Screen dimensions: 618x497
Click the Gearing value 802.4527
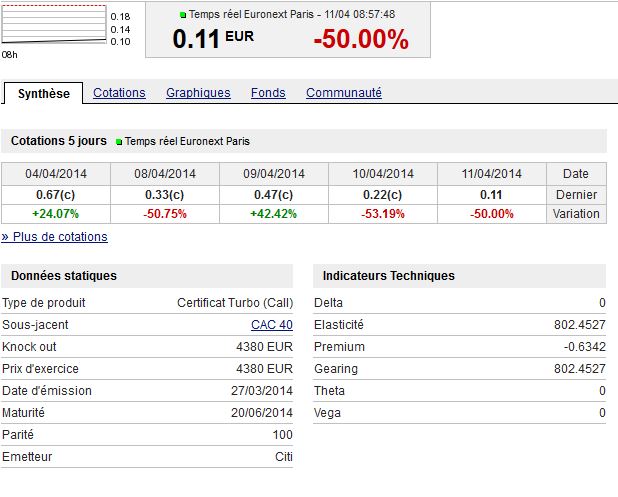click(x=579, y=369)
